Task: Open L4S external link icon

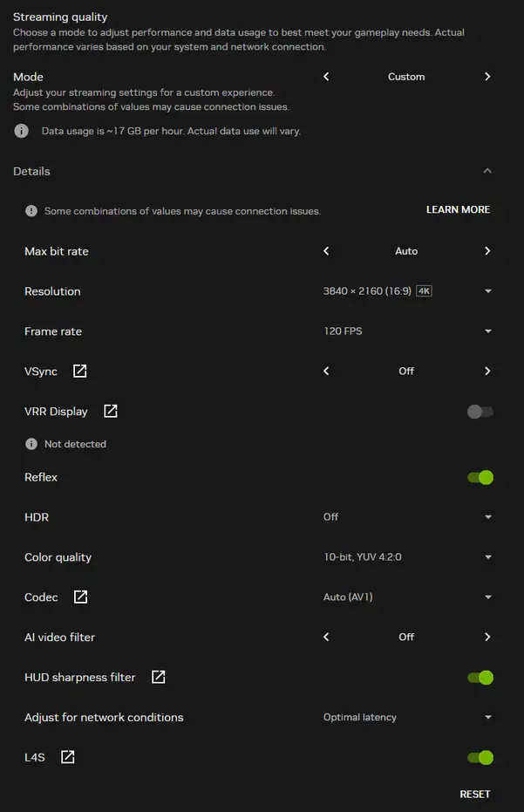Action: pos(67,756)
